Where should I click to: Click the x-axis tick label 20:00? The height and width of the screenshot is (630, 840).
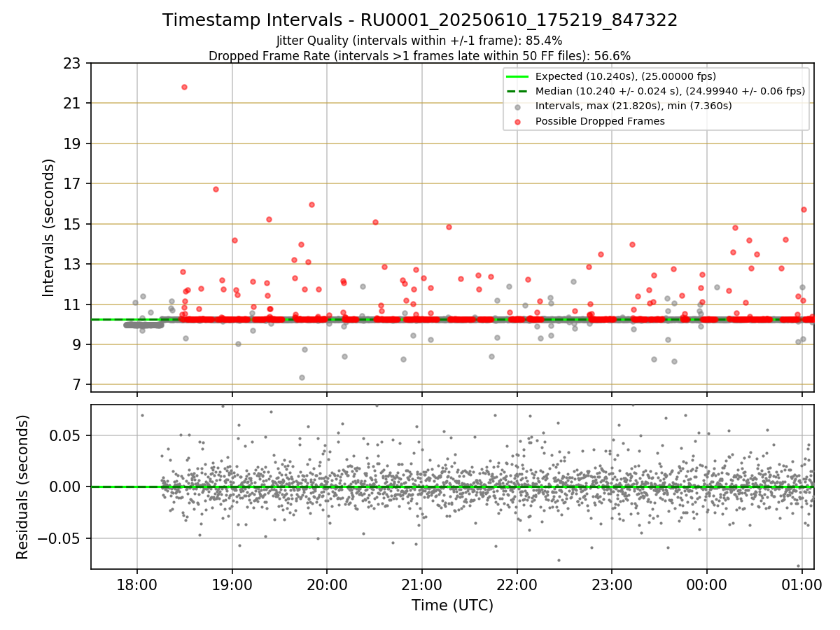click(x=327, y=583)
